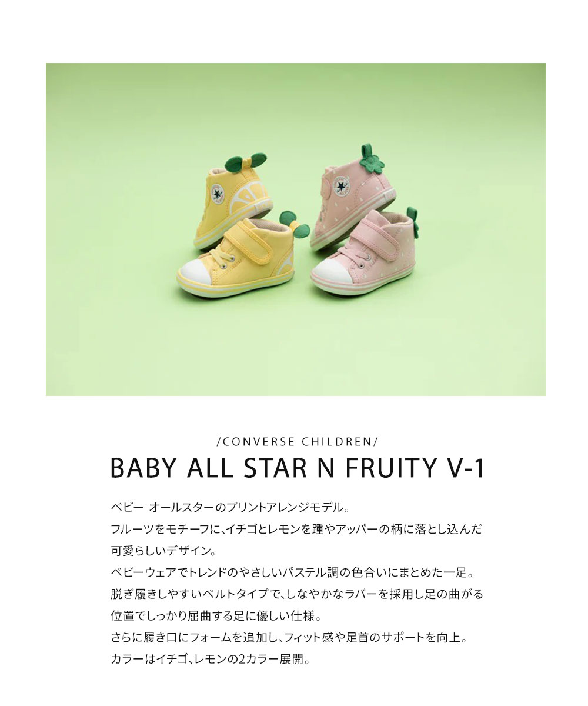Screen dimensions: 588x706
Task: Open the green product photo of baby shoes
Action: click(296, 229)
